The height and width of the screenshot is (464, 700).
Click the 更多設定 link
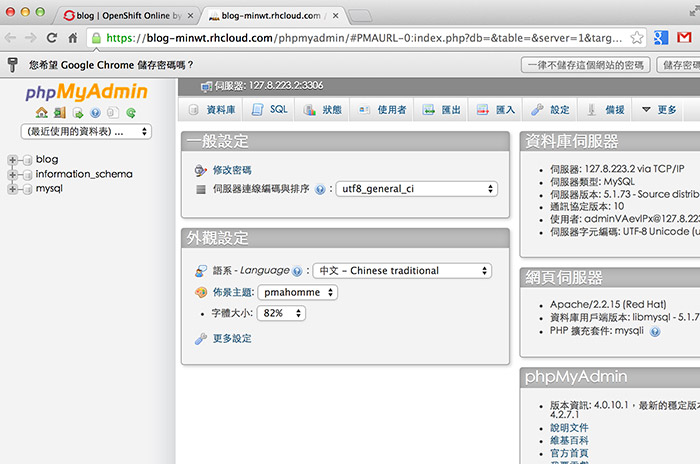(232, 339)
